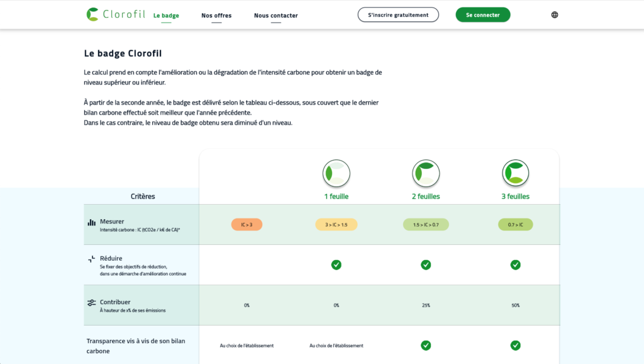Click the 2 feuilles badge icon
This screenshot has width=644, height=364.
426,173
